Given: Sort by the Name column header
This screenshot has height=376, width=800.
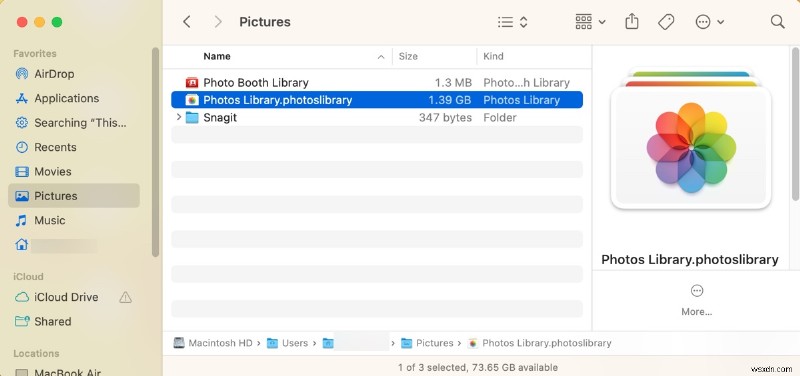Looking at the screenshot, I should coord(217,56).
